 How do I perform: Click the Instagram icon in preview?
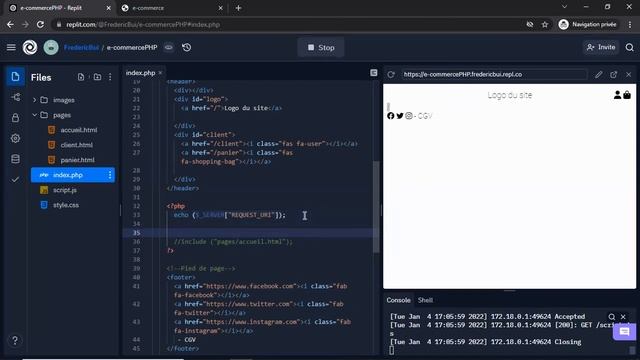click(409, 116)
